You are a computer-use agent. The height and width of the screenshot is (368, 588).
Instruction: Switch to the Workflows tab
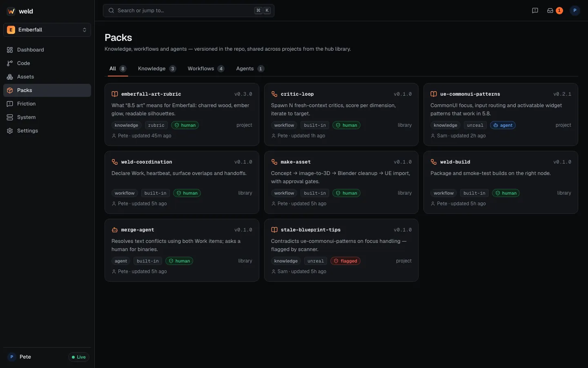206,69
